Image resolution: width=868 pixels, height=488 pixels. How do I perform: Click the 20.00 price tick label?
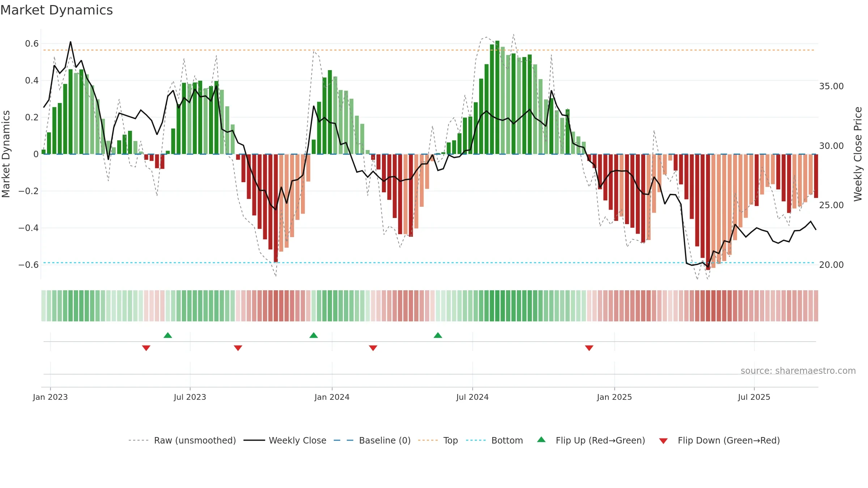point(831,265)
